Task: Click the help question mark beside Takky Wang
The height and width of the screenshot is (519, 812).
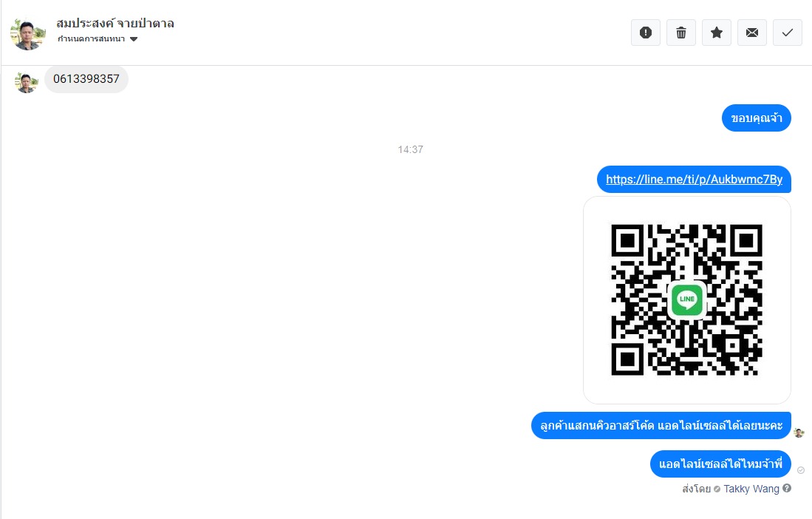Action: [787, 488]
